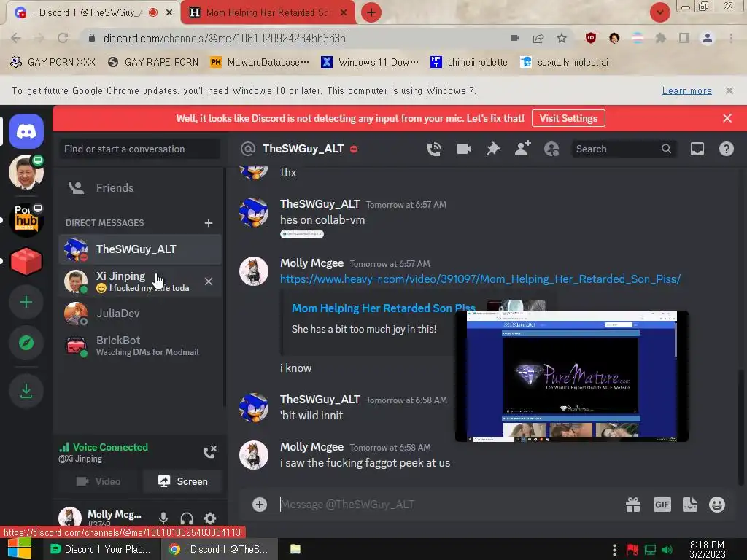Close the Xi Jinping DM entry

[209, 281]
